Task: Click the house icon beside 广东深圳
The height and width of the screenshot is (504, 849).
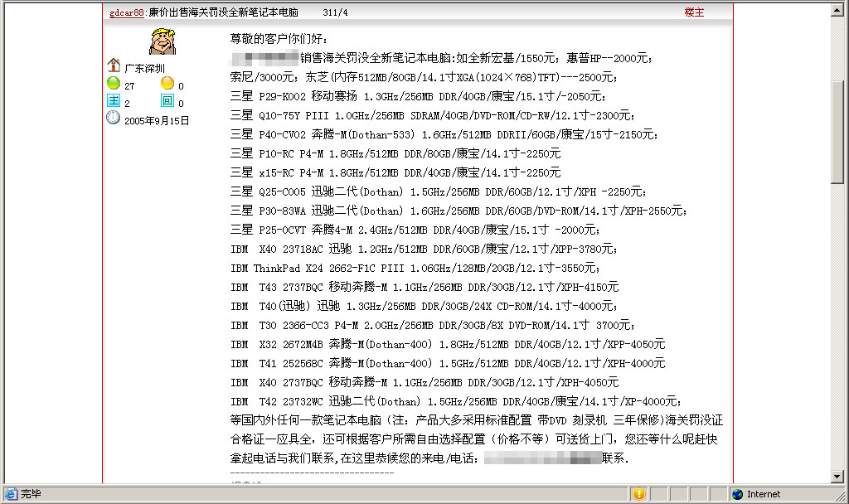Action: [x=114, y=65]
